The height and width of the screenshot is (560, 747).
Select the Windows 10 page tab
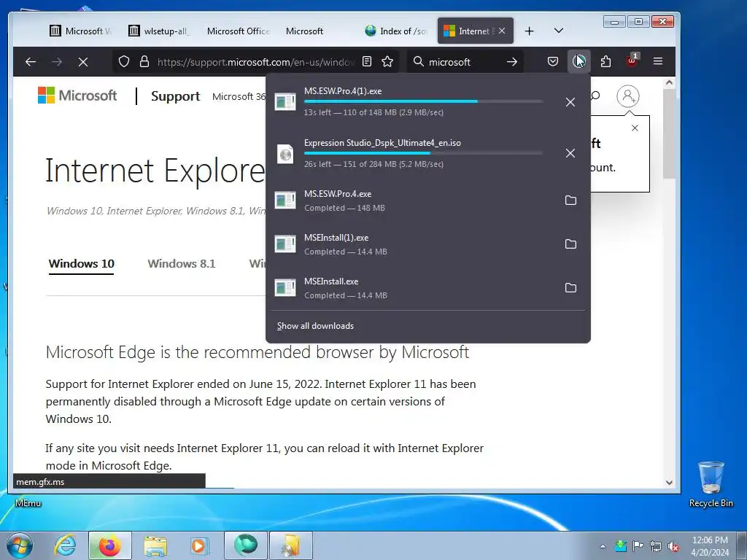82,263
